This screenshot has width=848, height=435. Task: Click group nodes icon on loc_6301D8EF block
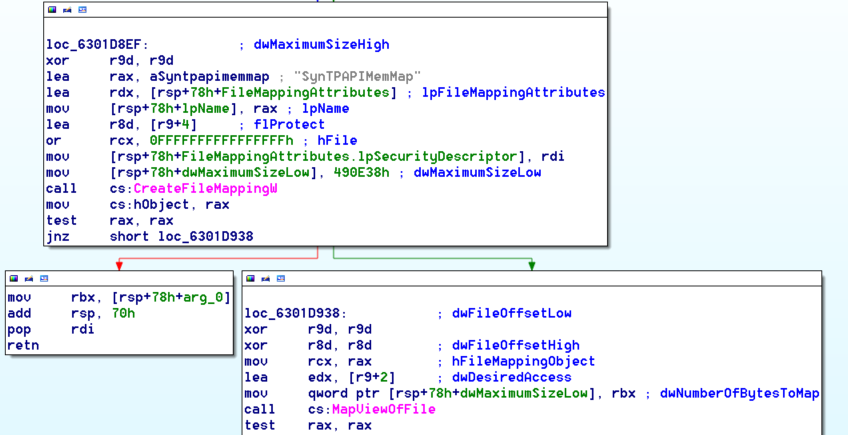82,10
